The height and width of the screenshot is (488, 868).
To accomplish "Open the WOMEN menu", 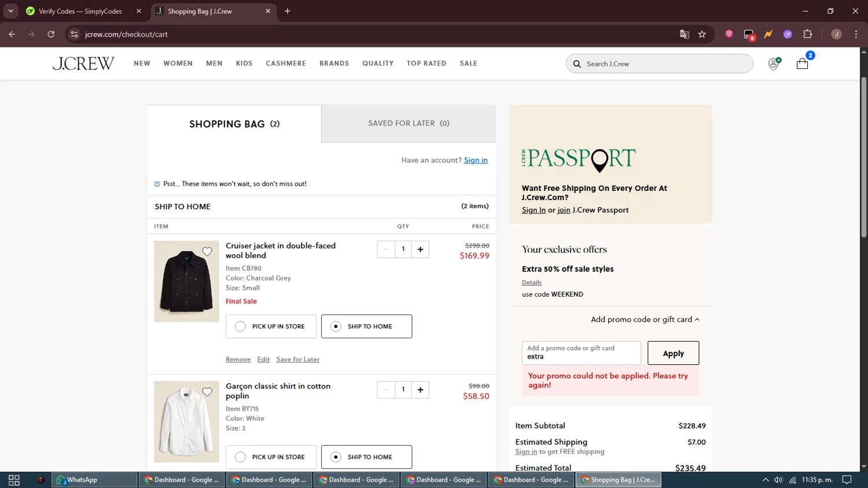I will 178,64.
